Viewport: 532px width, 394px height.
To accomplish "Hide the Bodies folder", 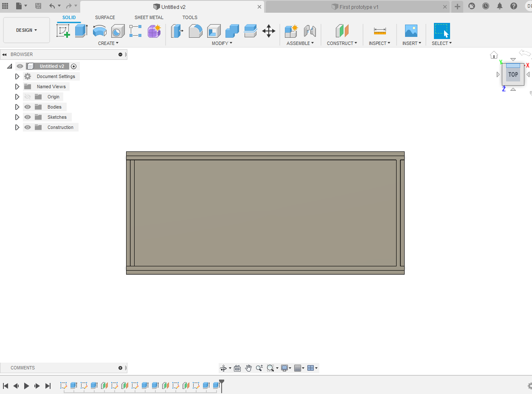I will (27, 107).
